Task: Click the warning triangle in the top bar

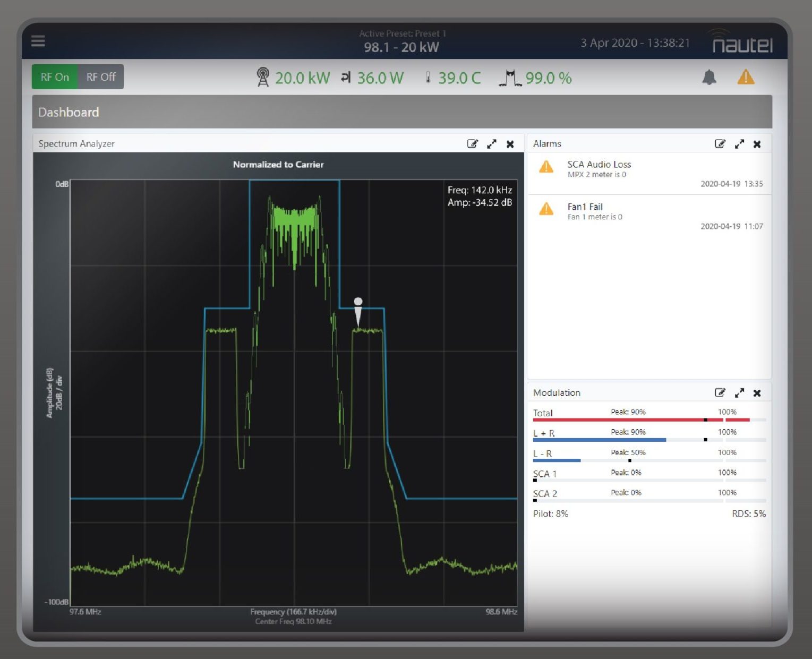Action: coord(746,78)
